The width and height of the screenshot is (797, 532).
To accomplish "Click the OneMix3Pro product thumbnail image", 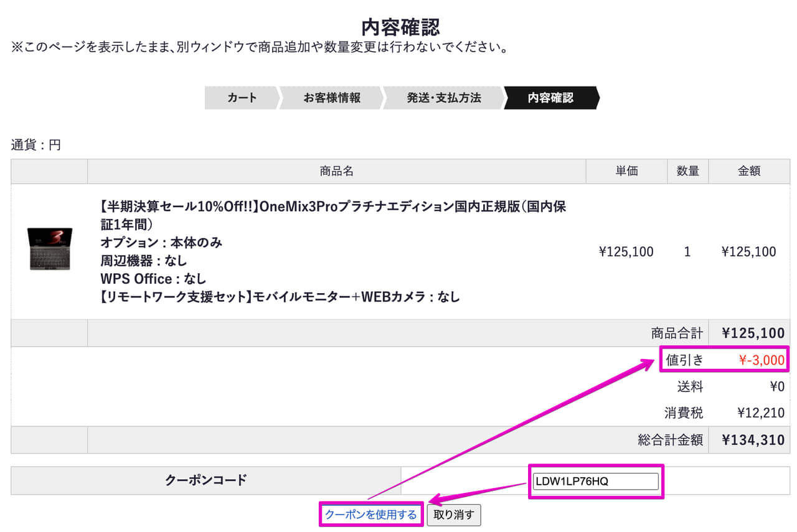I will coord(49,249).
